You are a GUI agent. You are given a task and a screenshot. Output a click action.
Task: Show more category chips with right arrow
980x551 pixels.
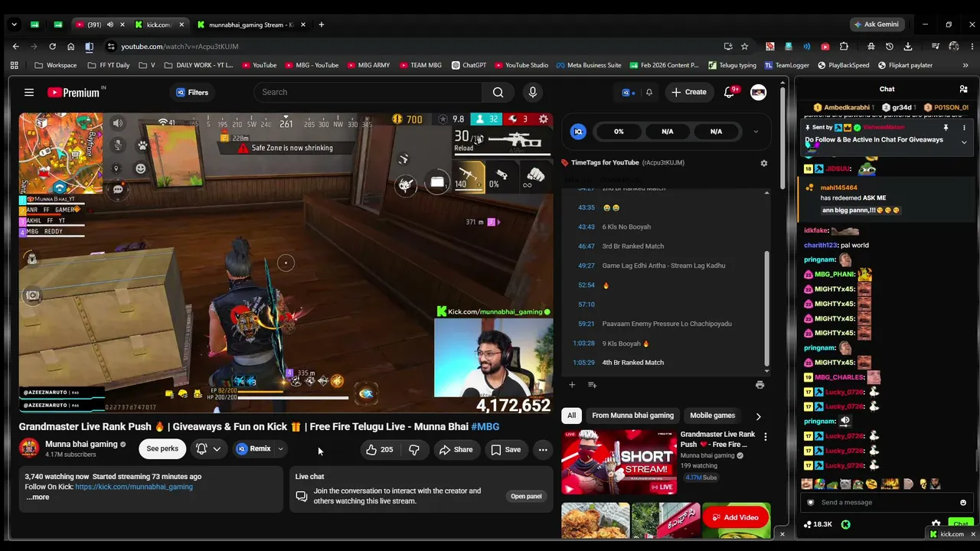758,416
